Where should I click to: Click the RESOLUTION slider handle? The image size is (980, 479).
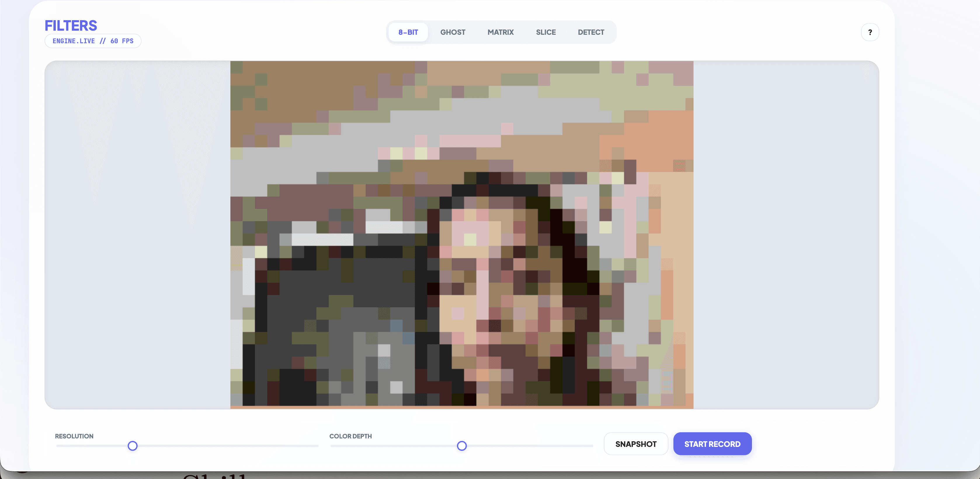tap(132, 445)
